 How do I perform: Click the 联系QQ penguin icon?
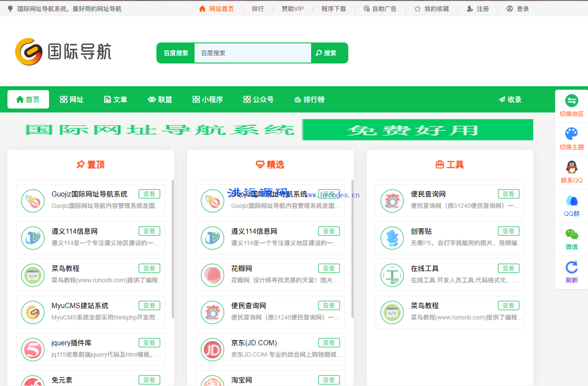[571, 167]
